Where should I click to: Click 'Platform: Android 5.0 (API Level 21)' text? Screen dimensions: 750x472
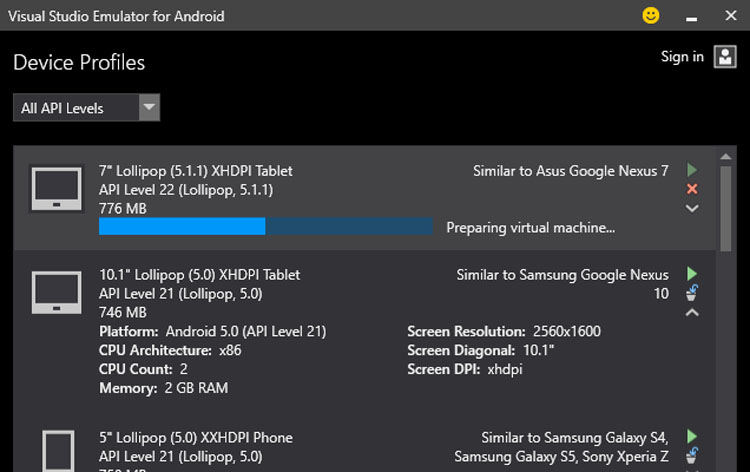tap(213, 331)
